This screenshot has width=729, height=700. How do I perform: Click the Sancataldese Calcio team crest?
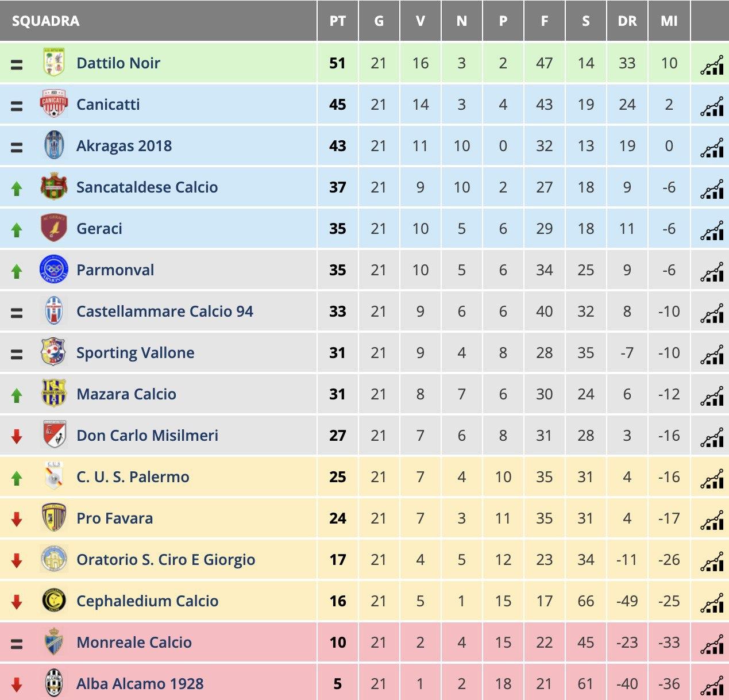pyautogui.click(x=54, y=187)
